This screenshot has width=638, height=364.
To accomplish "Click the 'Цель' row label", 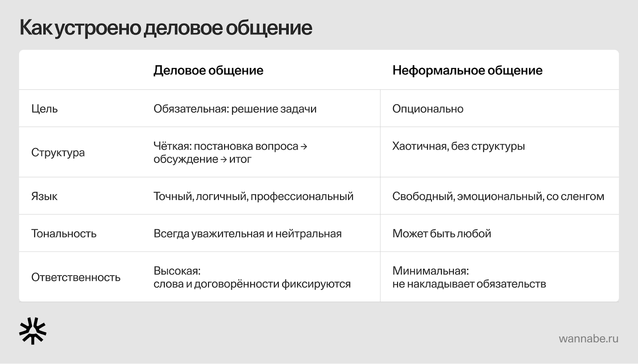I will [x=44, y=109].
